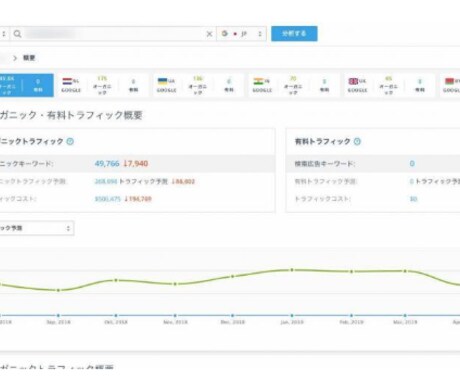Select the UK Google country tab
This screenshot has height=380, width=460.
coord(389,85)
